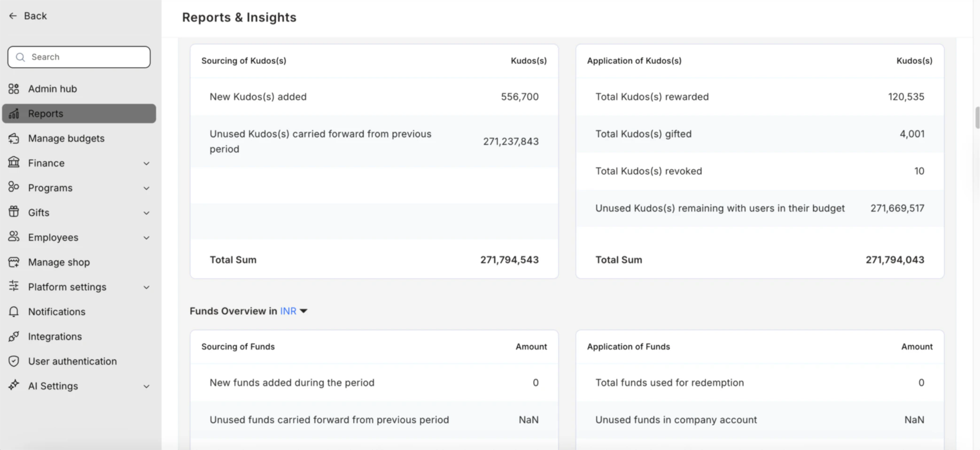This screenshot has width=980, height=450.
Task: Select Application Total Sum 271,794,043
Action: tap(895, 260)
